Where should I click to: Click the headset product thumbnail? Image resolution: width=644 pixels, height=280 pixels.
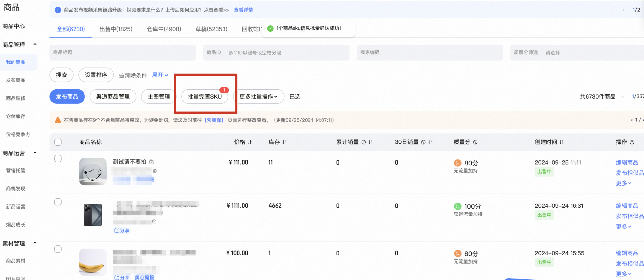click(x=93, y=171)
